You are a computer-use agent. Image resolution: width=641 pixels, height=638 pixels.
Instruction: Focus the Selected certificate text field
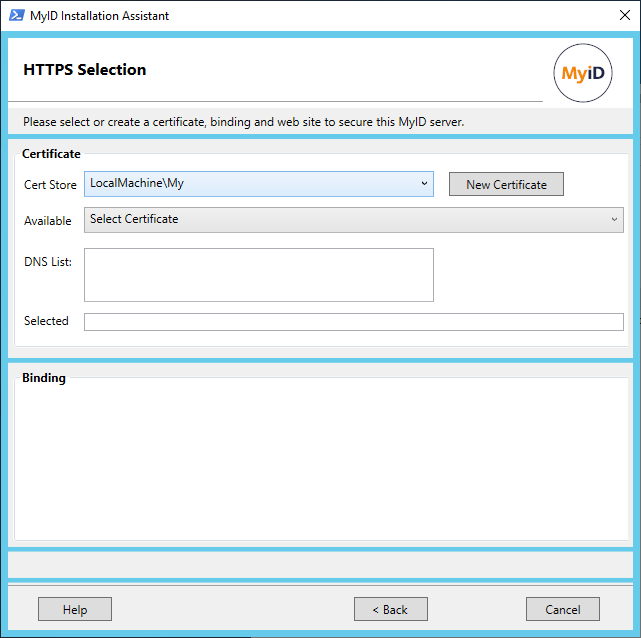[353, 322]
